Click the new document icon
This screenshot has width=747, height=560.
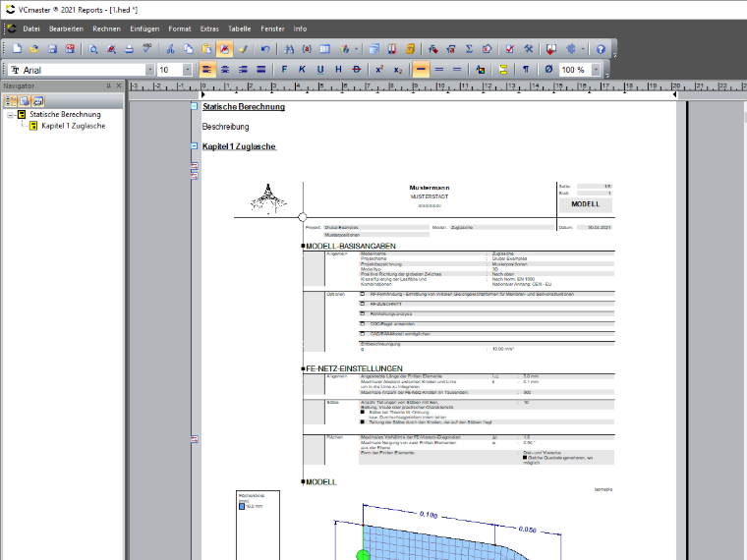[x=17, y=48]
